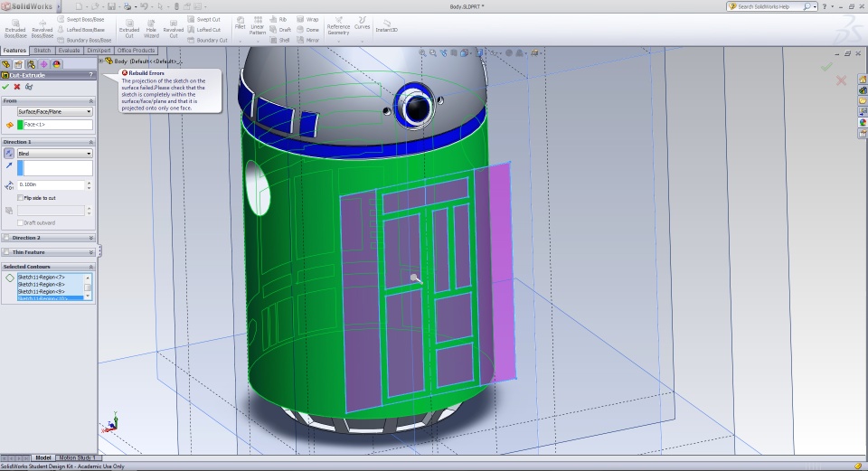Open the DisplayManager color sphere tab
This screenshot has width=868, height=471.
click(x=56, y=64)
